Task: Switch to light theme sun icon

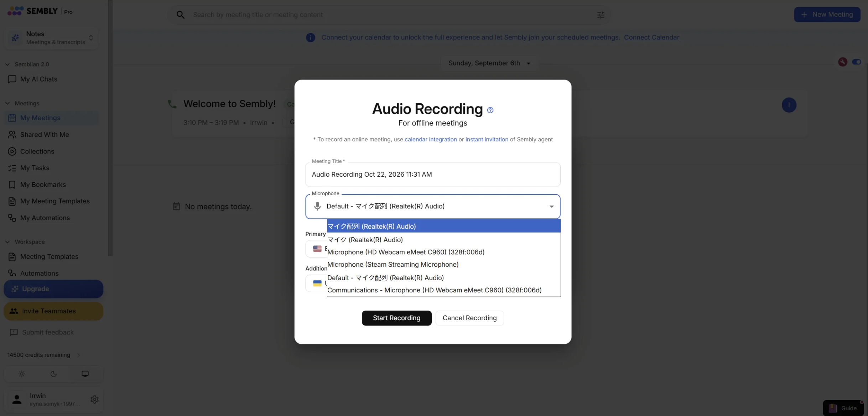Action: (22, 374)
